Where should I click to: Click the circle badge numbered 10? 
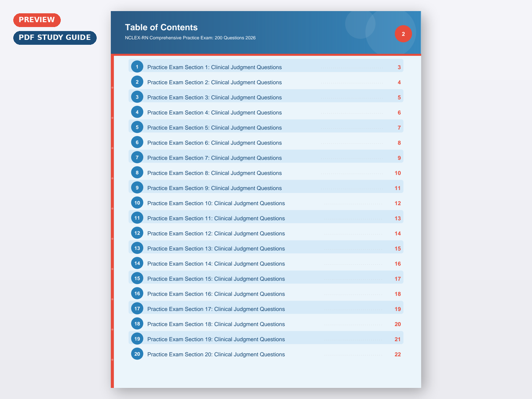(x=137, y=203)
